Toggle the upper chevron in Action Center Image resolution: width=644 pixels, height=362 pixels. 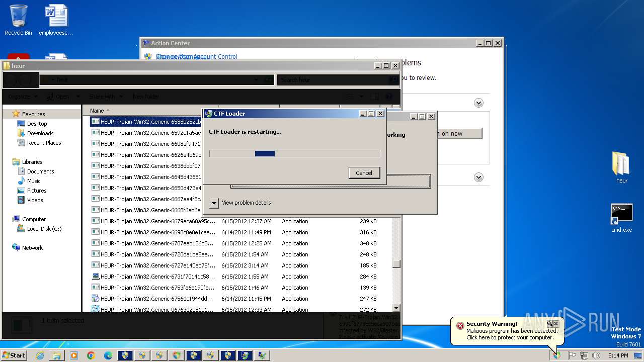point(478,103)
